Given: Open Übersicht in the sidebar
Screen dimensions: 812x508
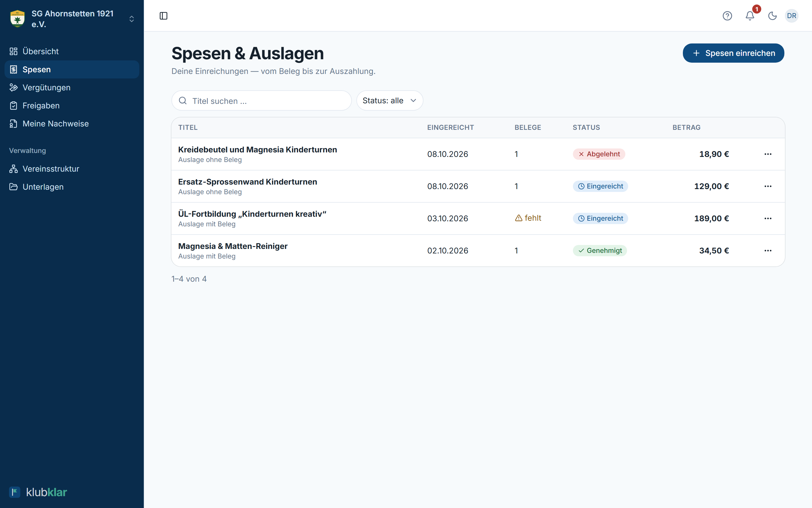Looking at the screenshot, I should click(x=72, y=51).
